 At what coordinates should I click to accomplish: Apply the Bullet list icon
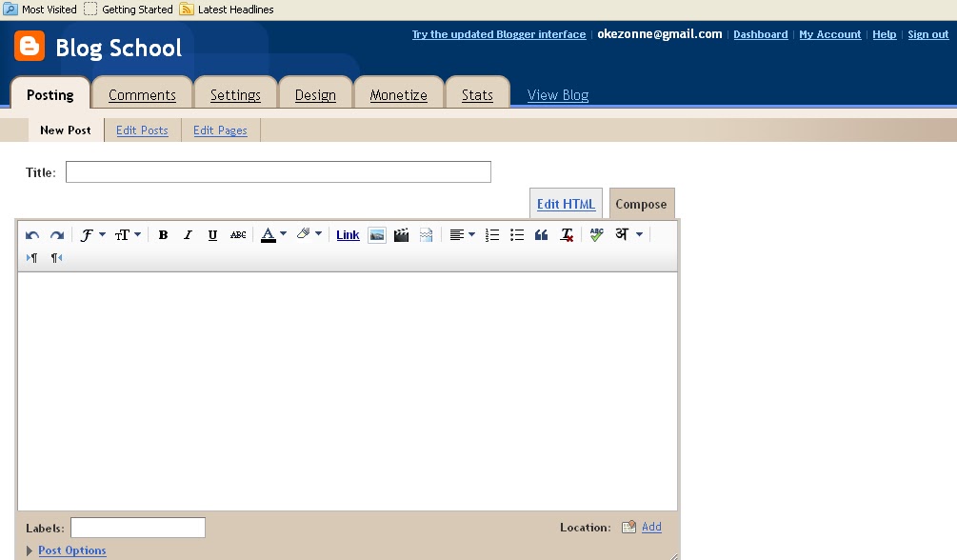[517, 235]
